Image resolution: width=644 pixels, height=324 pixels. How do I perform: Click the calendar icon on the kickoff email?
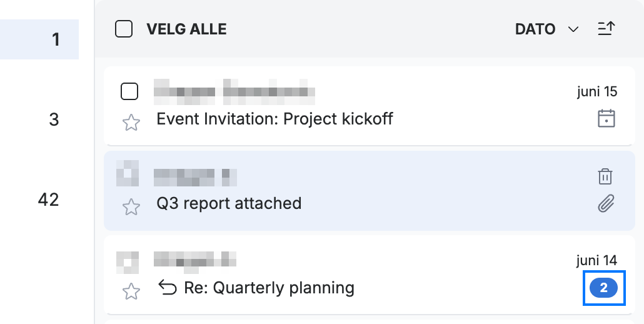(606, 119)
